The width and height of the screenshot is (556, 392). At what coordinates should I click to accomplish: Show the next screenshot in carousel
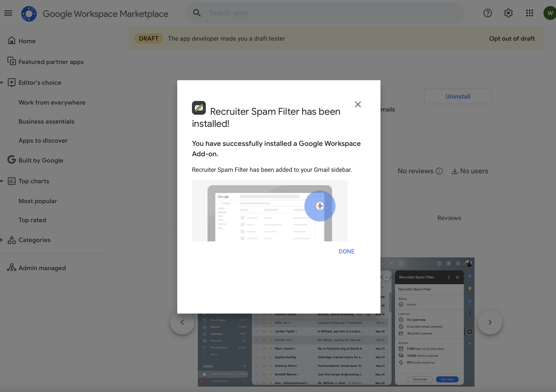tap(490, 322)
